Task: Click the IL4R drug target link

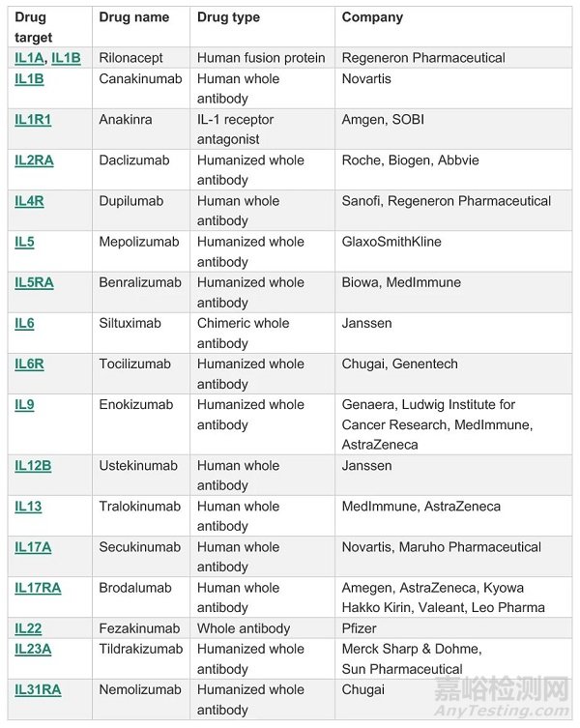Action: [x=30, y=201]
